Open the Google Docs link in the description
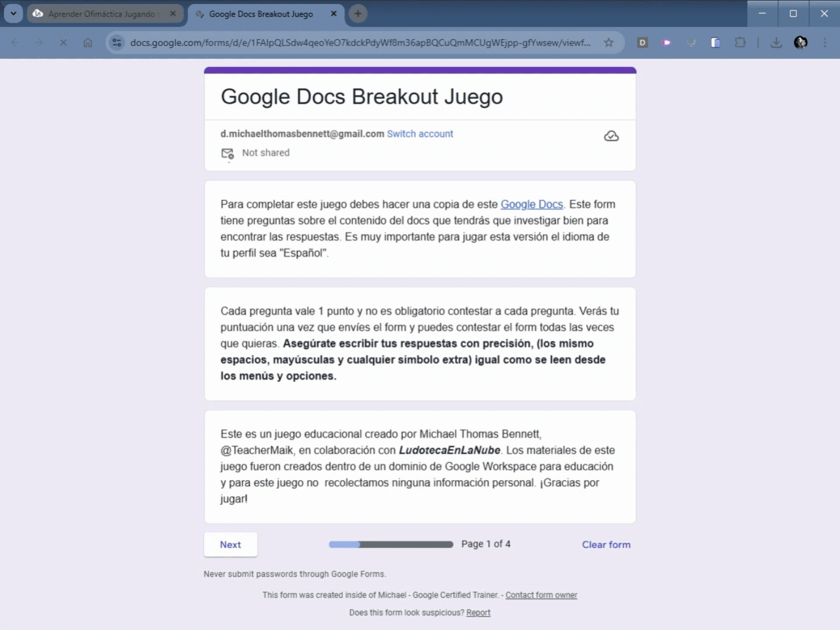840x630 pixels. click(x=531, y=204)
